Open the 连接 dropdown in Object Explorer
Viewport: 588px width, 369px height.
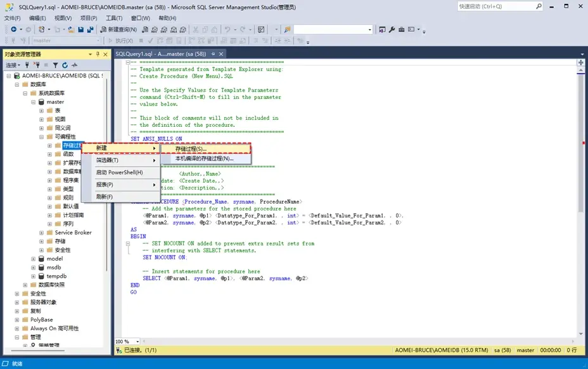[x=13, y=65]
